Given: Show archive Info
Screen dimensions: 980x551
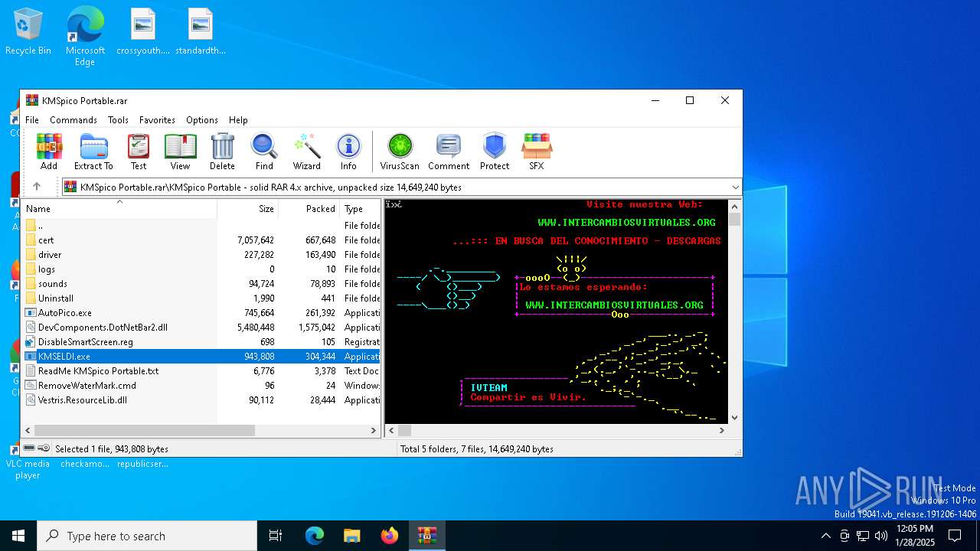Looking at the screenshot, I should pyautogui.click(x=348, y=152).
